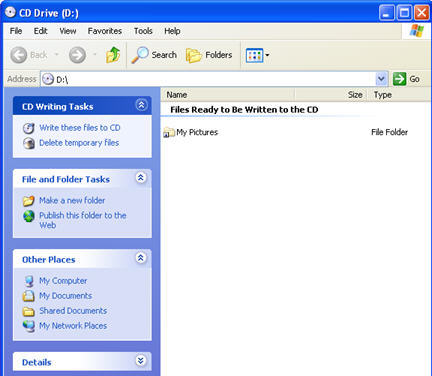Open the address bar dropdown arrow

pyautogui.click(x=381, y=79)
